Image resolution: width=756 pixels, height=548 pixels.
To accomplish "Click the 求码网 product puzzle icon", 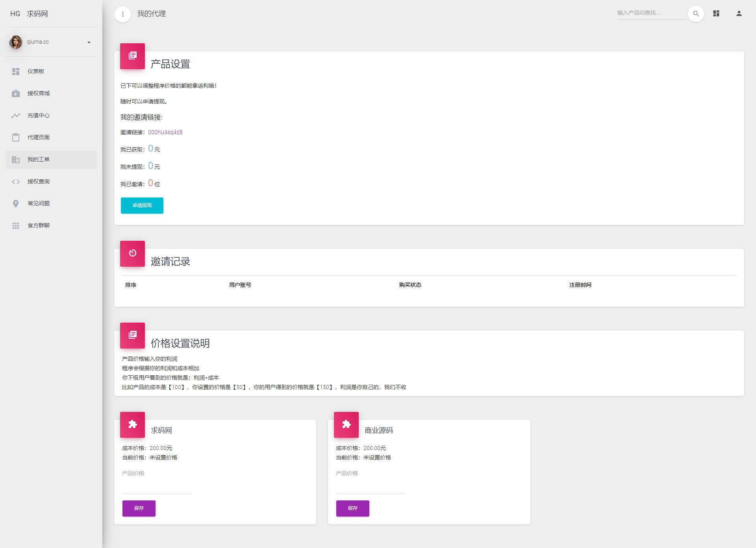I will (133, 424).
